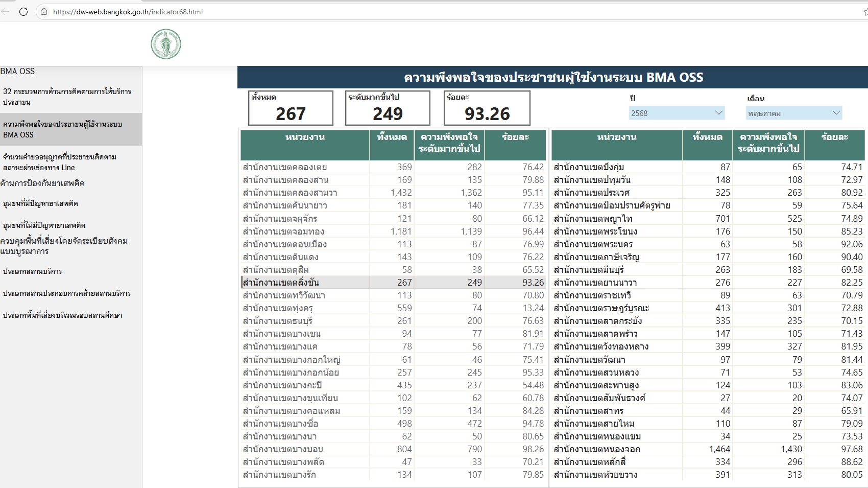The image size is (868, 488).
Task: Click ควบคุมพื้นที่เสี่ยงโดยจัดระเบียบสังคมแบบบูรณาการ heading
Action: tap(64, 246)
